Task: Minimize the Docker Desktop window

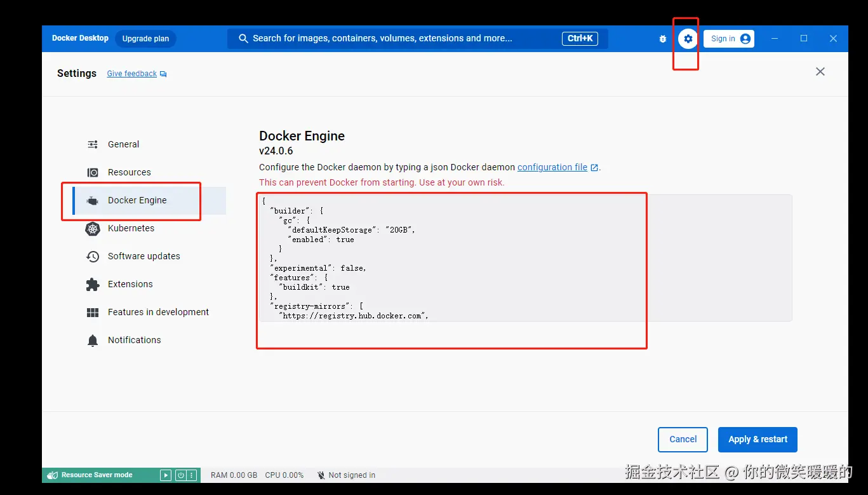Action: 775,39
